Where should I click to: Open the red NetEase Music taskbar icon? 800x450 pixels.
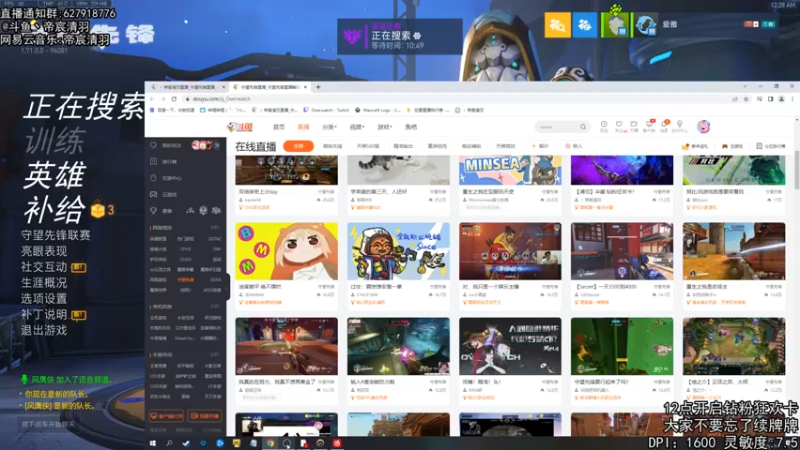click(x=337, y=443)
